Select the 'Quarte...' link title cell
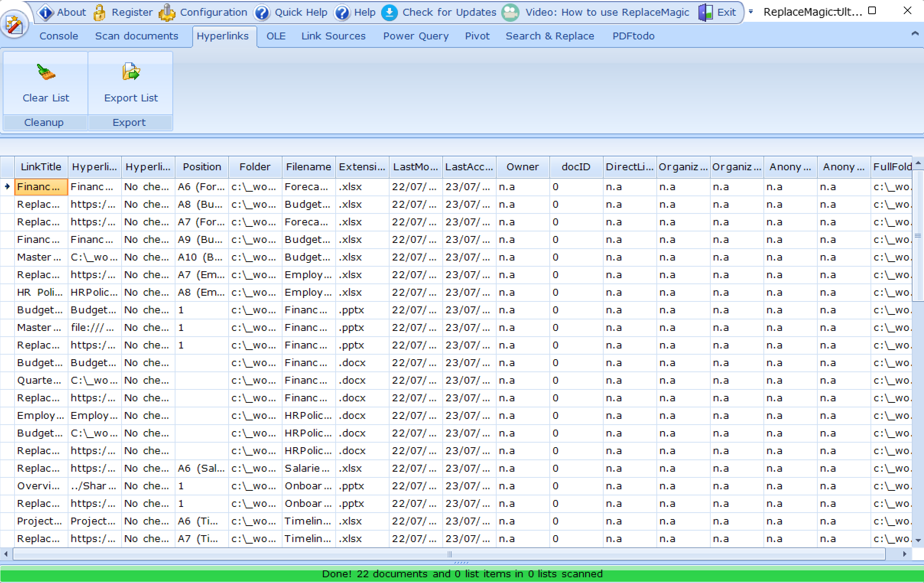The height and width of the screenshot is (583, 924). tap(41, 381)
